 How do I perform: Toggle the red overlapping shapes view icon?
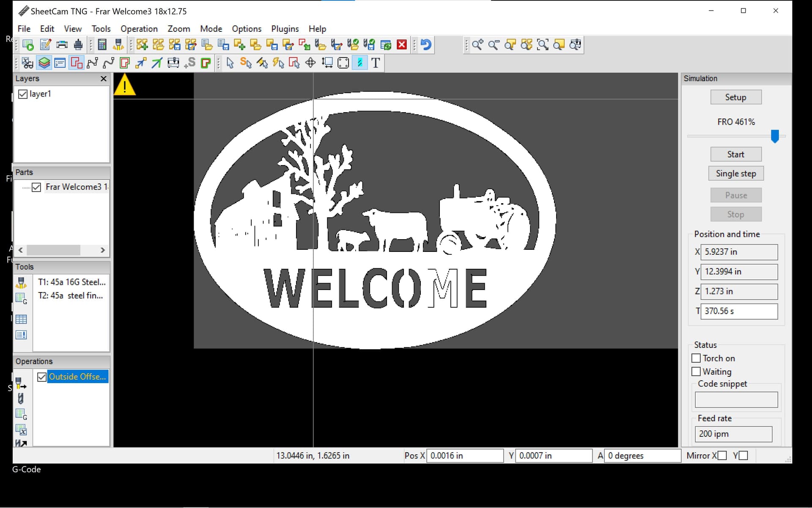pyautogui.click(x=77, y=63)
